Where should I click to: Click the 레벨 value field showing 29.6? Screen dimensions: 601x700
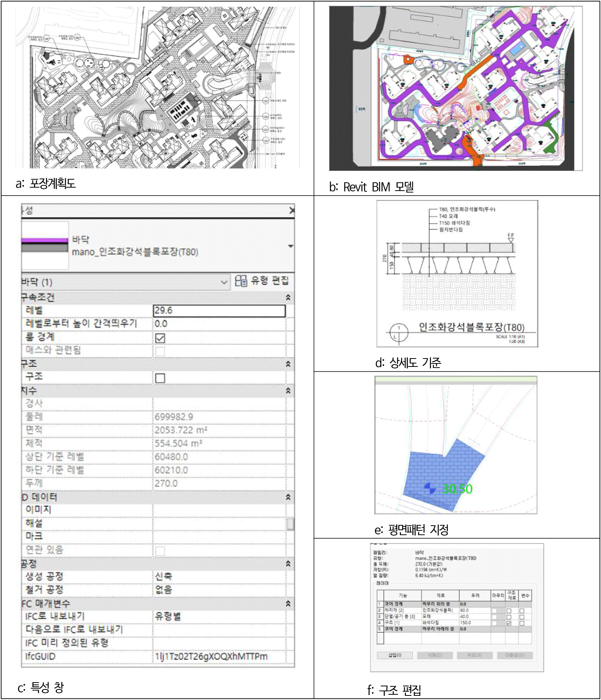pos(219,311)
